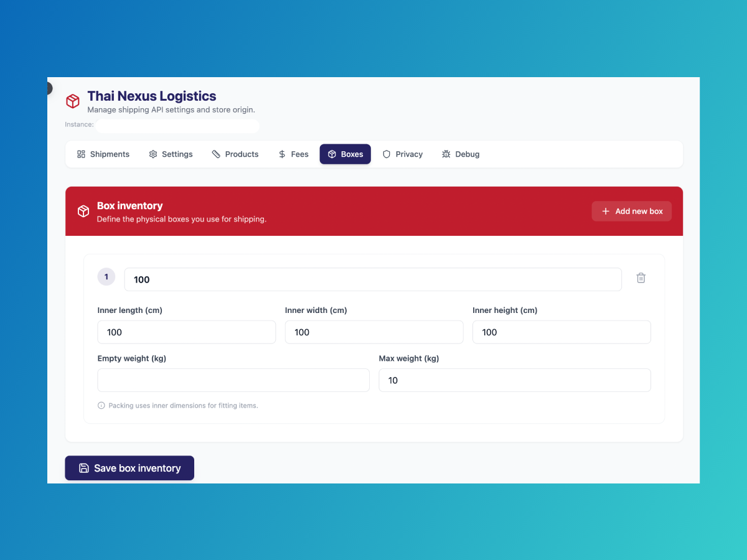Click the Add new box button
Viewport: 747px width, 560px height.
(632, 211)
